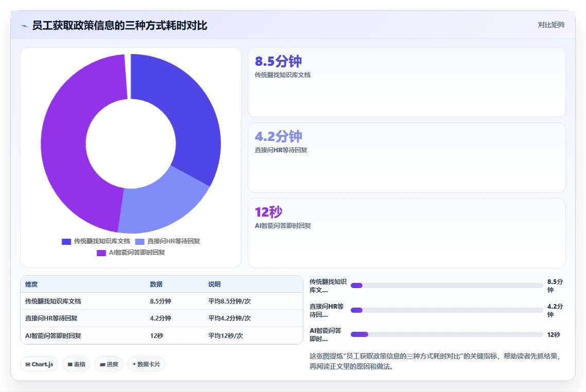Click the 平均12秒/次 cell

[226, 336]
